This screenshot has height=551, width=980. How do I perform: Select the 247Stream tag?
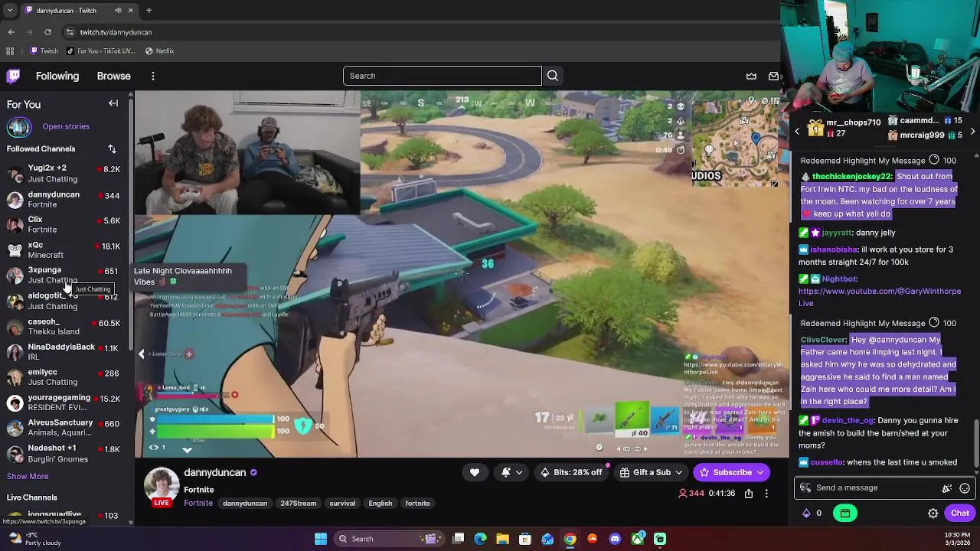[298, 503]
